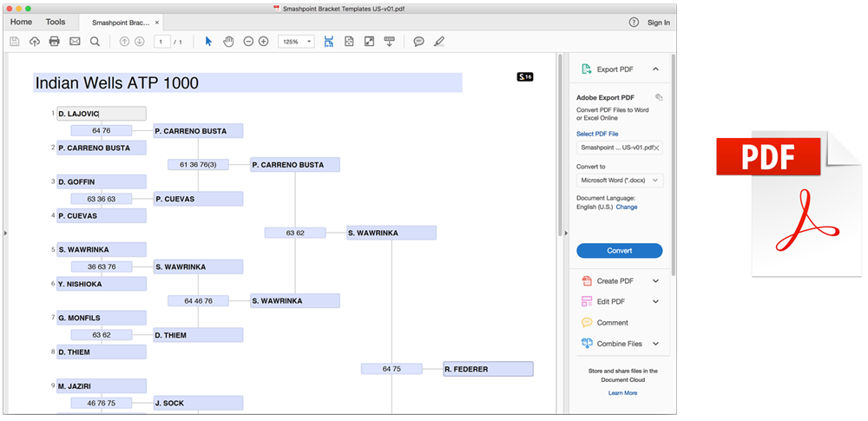This screenshot has height=421, width=868.
Task: Send file by email envelope icon
Action: pyautogui.click(x=75, y=42)
